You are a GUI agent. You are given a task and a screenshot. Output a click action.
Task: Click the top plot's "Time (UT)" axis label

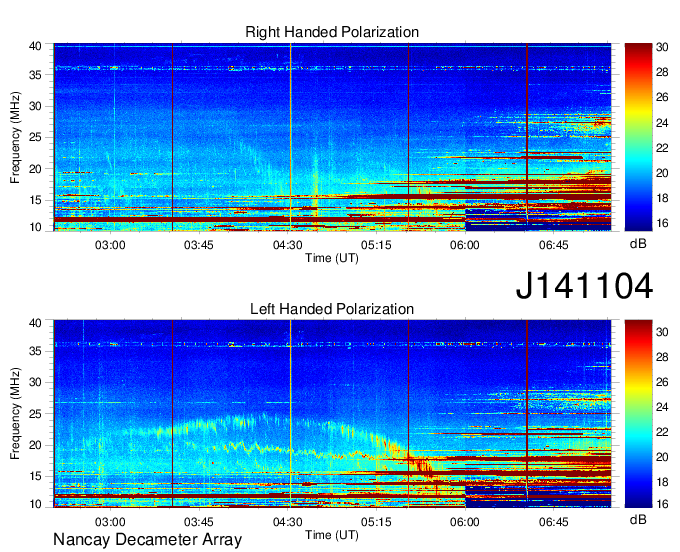pyautogui.click(x=332, y=258)
